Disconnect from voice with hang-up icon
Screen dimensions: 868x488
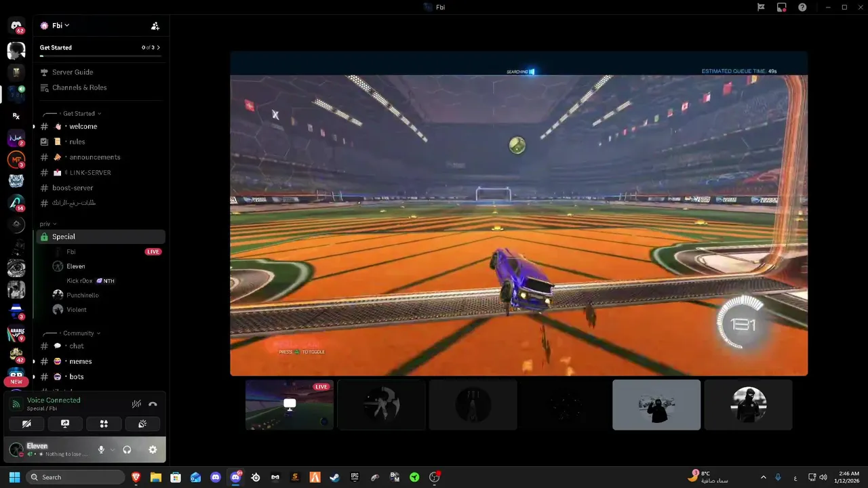[x=153, y=404]
